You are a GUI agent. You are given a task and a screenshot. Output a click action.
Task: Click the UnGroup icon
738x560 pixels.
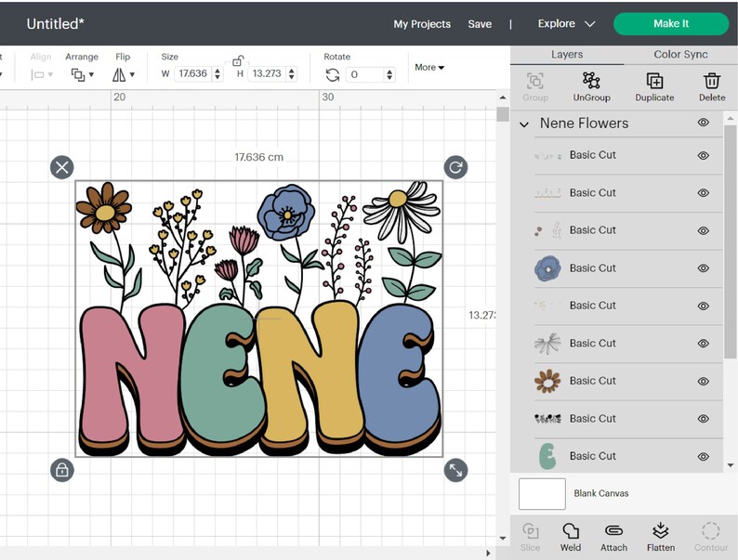[x=591, y=81]
